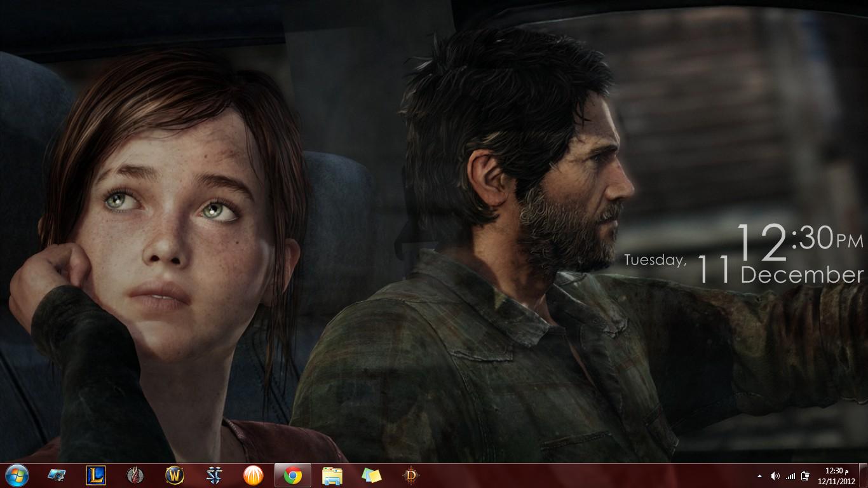The width and height of the screenshot is (868, 488).
Task: Open the taskbar clock showing 12/11/2012
Action: click(x=836, y=475)
